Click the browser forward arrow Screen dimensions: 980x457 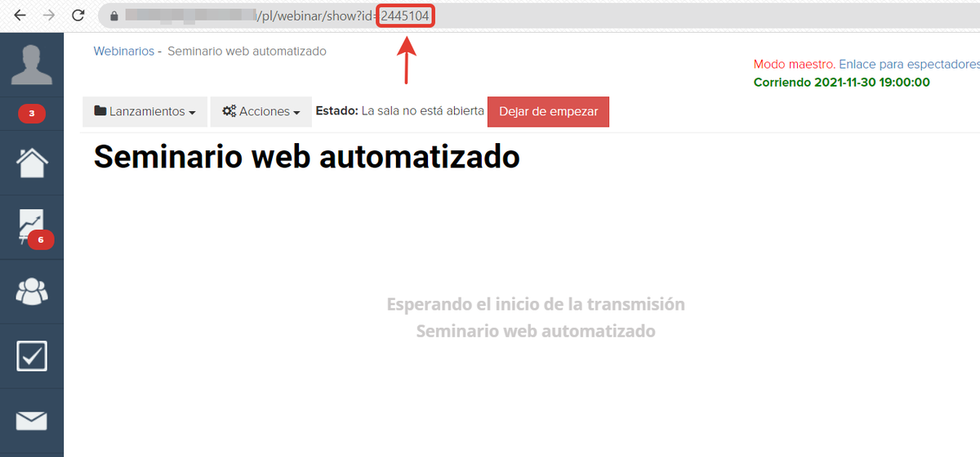[49, 16]
